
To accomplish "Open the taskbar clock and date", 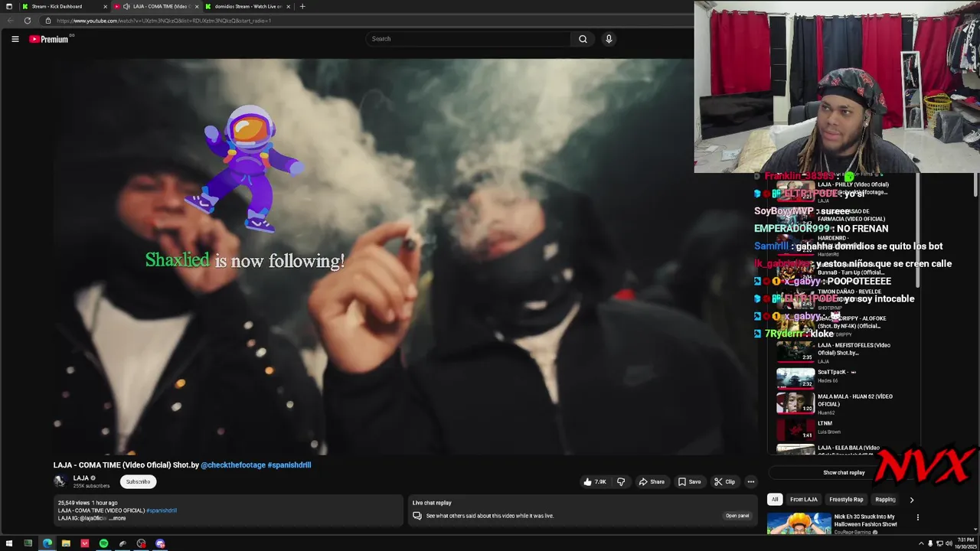I will (965, 543).
